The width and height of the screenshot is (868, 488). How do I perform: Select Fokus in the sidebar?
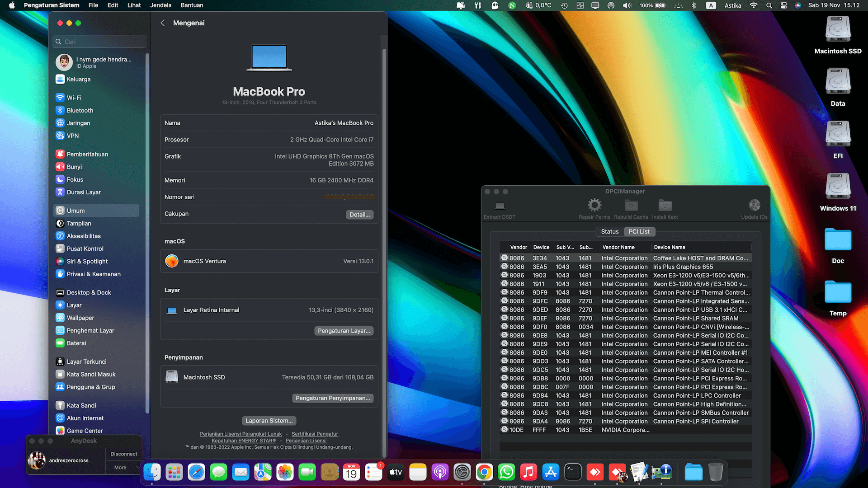[x=96, y=179]
